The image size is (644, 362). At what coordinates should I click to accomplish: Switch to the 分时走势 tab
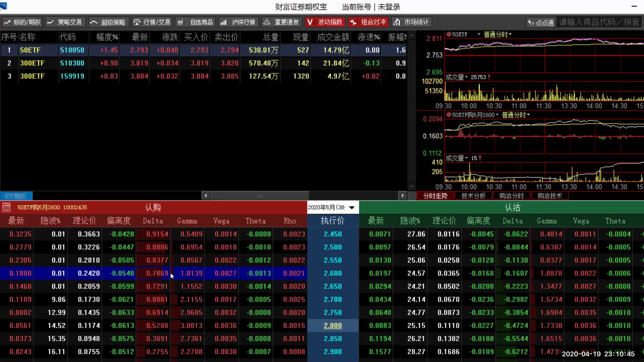[435, 196]
